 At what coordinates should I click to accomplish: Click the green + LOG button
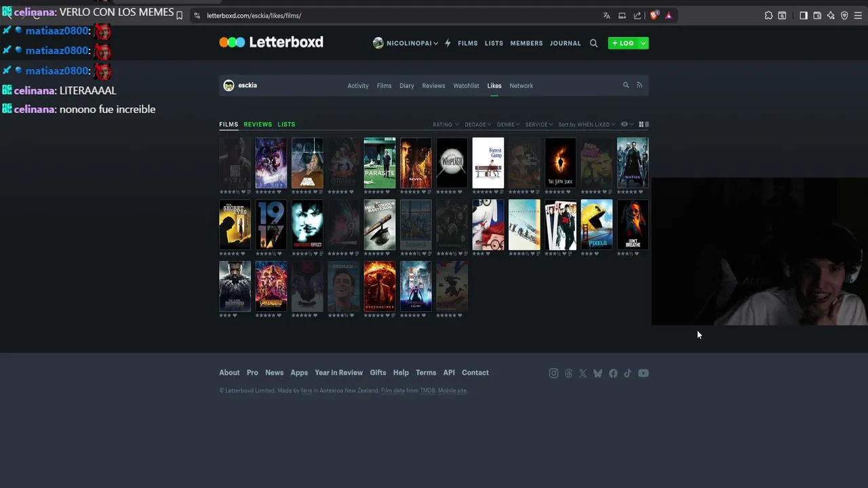click(x=623, y=43)
